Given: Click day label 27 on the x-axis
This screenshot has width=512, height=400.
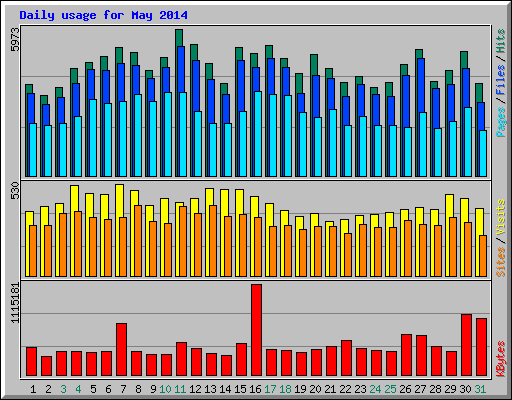Looking at the screenshot, I should click(x=420, y=389).
